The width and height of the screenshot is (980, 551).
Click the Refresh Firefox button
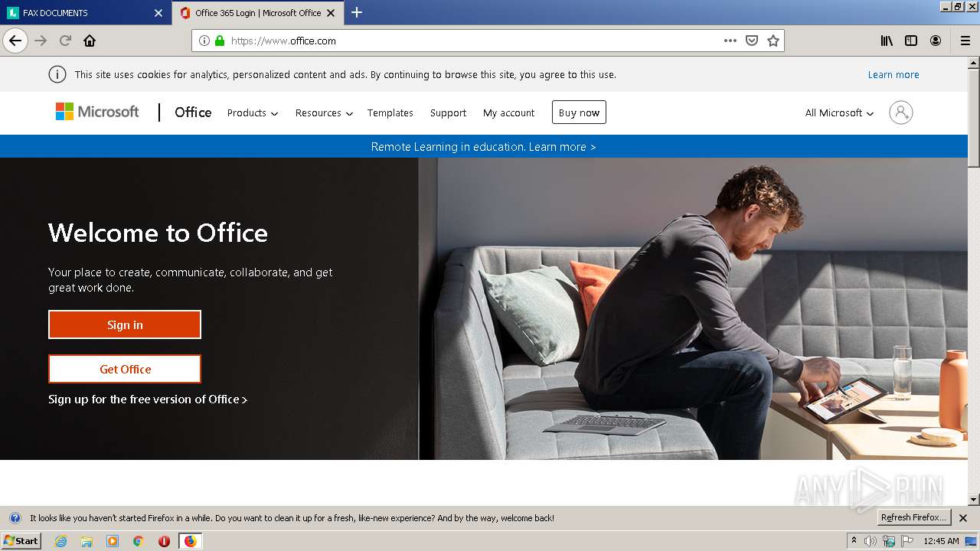(913, 518)
